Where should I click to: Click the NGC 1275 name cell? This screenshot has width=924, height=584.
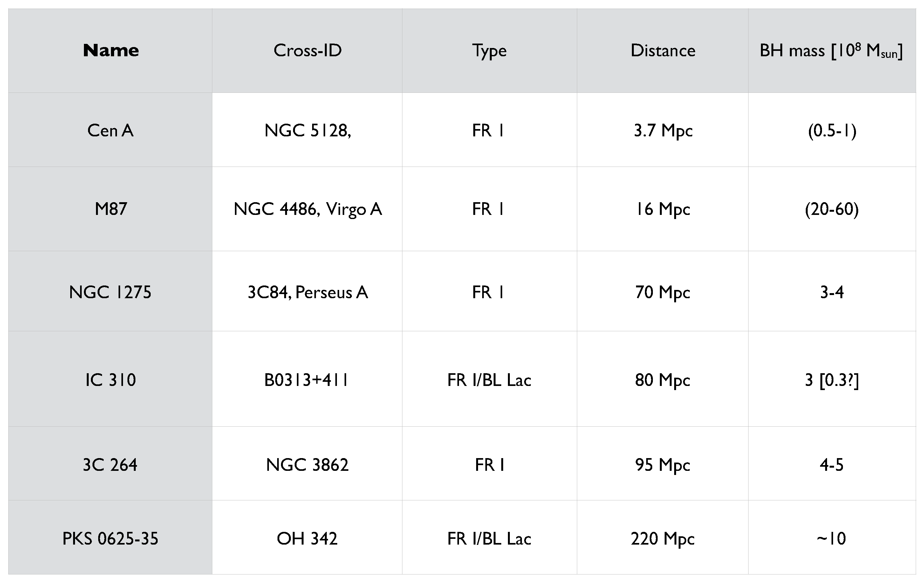111,292
